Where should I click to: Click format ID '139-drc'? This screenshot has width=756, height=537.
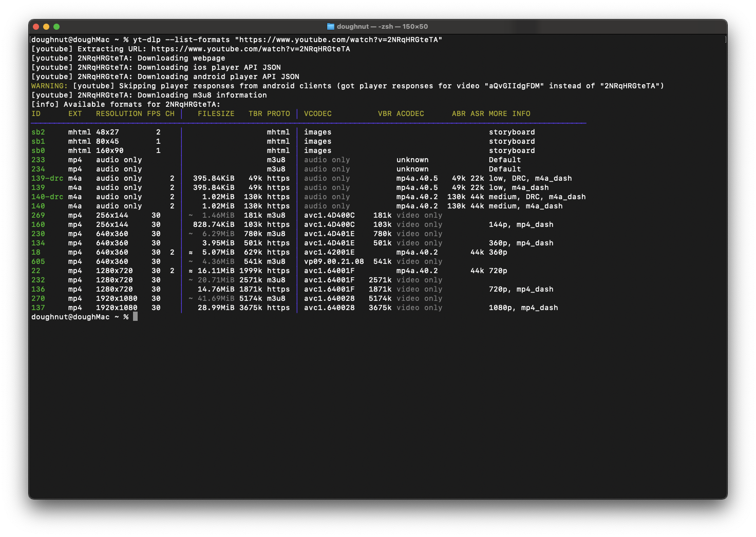coord(47,178)
